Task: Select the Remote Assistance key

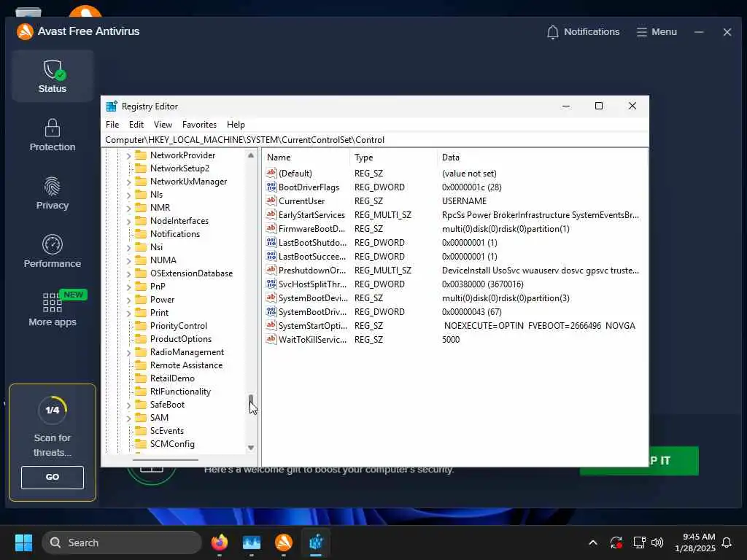Action: tap(186, 365)
